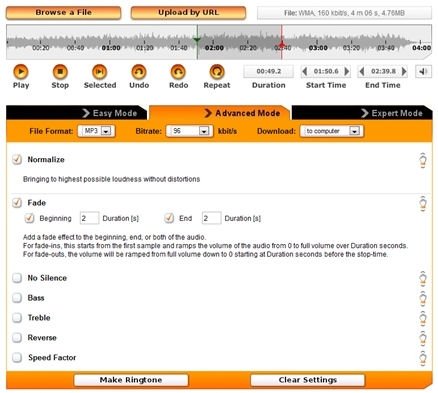Toggle the Repeat loop icon
The width and height of the screenshot is (438, 393).
(x=217, y=72)
